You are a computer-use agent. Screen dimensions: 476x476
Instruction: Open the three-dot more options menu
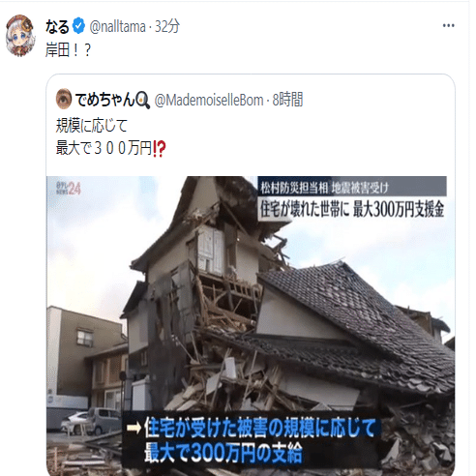pyautogui.click(x=448, y=26)
